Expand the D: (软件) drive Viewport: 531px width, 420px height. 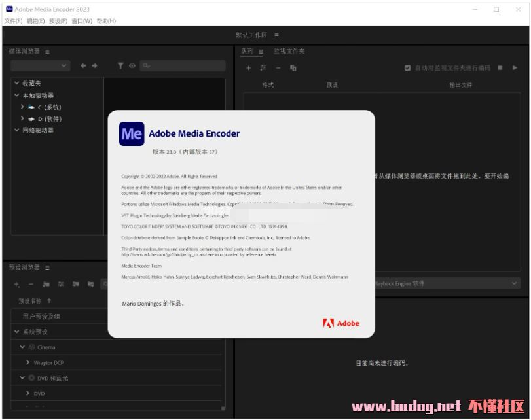coord(22,118)
